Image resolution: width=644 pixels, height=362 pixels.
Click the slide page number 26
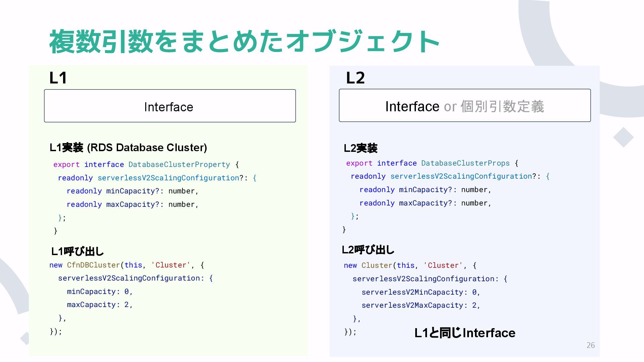(x=591, y=345)
